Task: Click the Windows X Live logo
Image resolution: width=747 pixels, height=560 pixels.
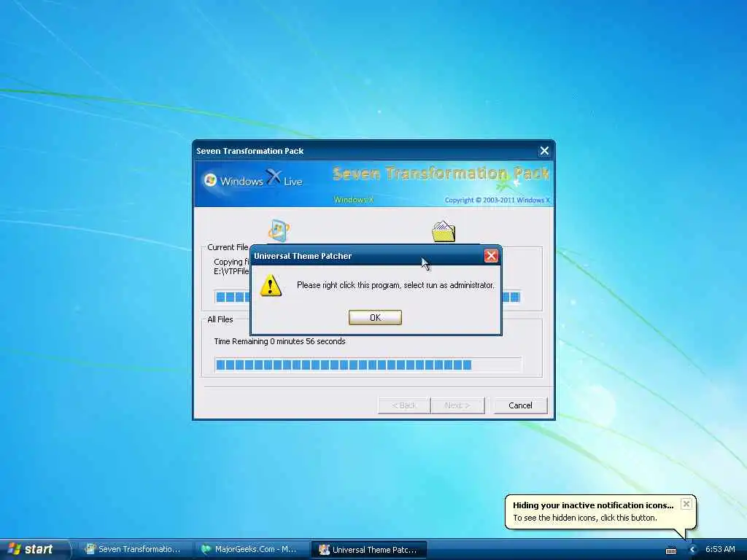Action: (253, 179)
